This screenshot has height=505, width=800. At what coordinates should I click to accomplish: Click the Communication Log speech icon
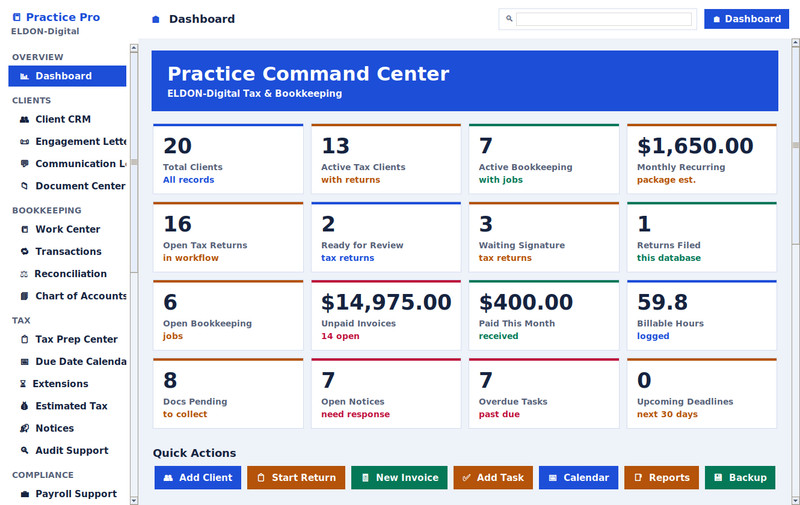pyautogui.click(x=24, y=164)
